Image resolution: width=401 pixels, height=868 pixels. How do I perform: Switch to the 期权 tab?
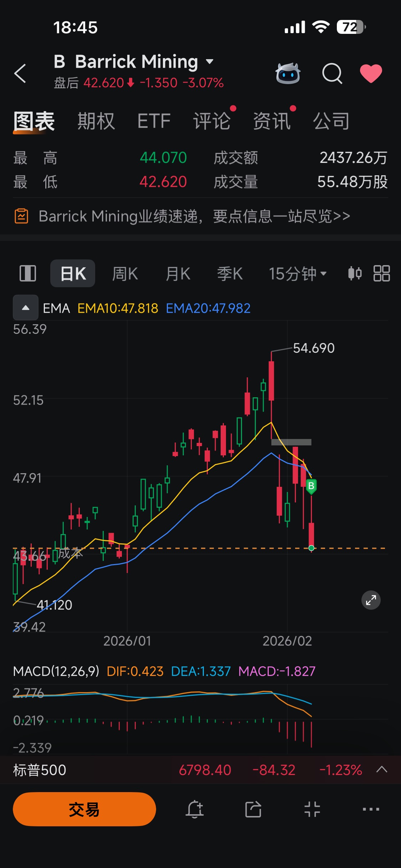96,121
